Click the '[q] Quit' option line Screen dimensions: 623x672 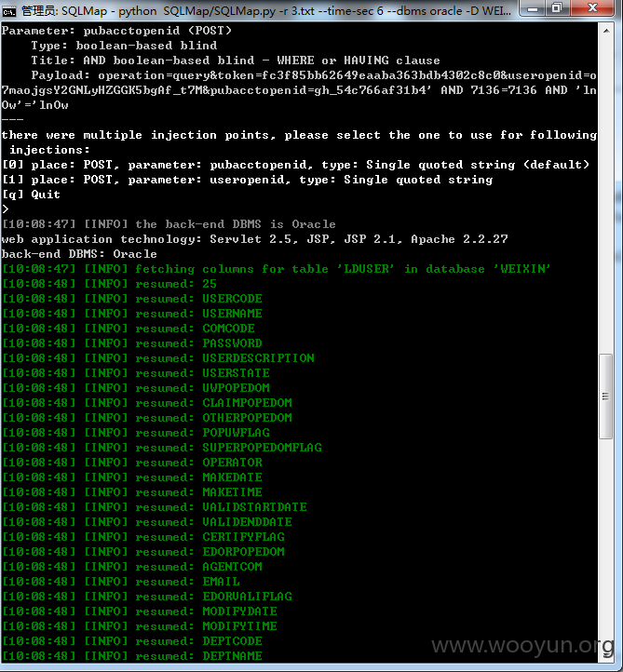(31, 195)
